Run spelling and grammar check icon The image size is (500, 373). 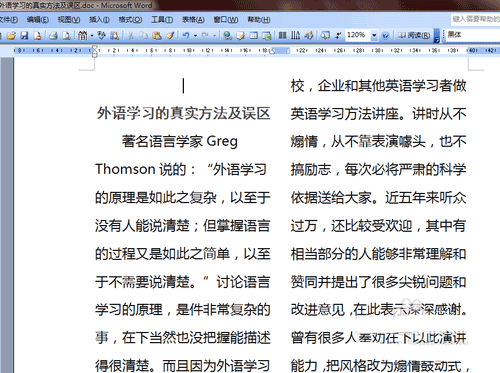click(x=101, y=35)
